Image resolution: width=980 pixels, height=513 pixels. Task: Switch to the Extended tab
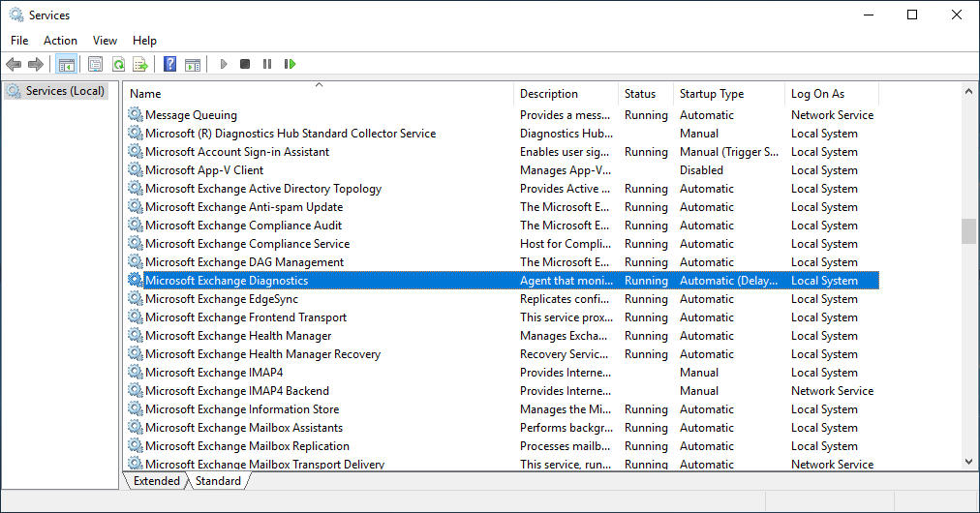(156, 480)
